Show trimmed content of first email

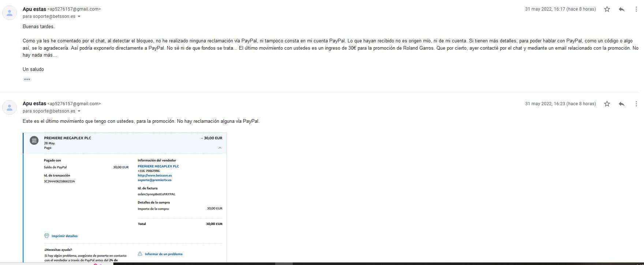click(27, 79)
